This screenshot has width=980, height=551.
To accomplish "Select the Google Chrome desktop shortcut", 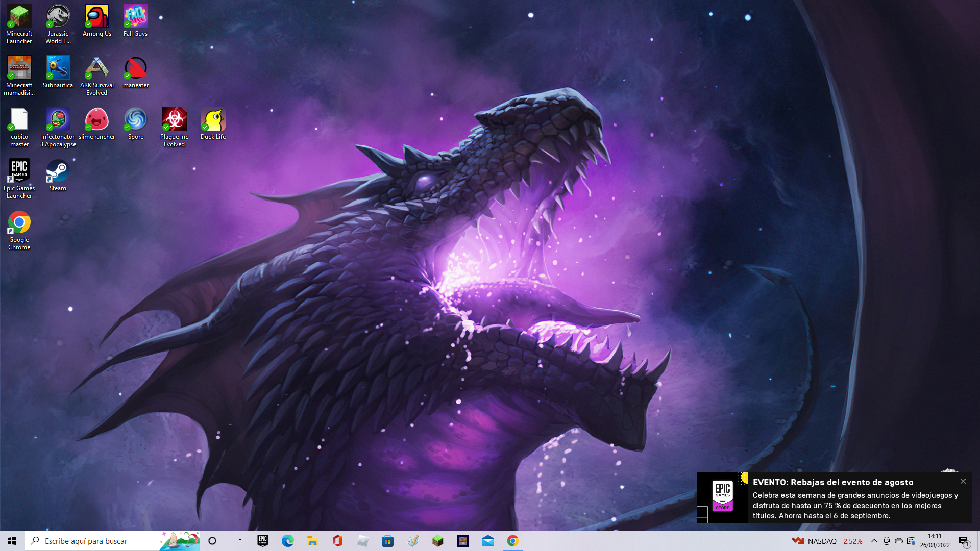I will coord(19,230).
